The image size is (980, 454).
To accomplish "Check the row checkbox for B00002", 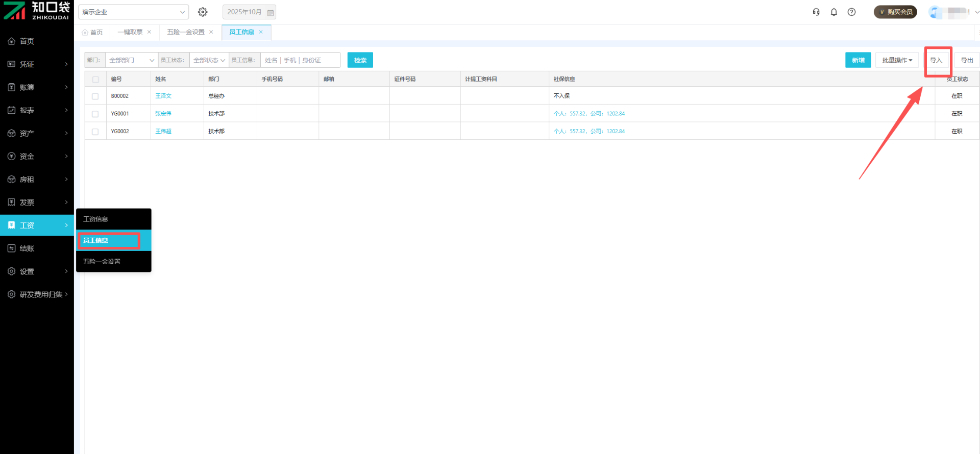I will (x=95, y=96).
